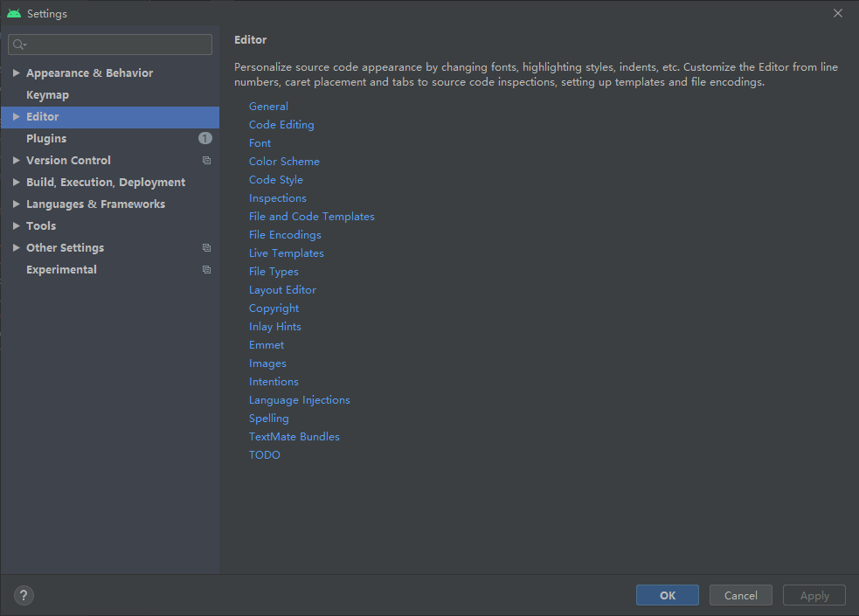The image size is (859, 616).
Task: Click the Apply button
Action: (x=814, y=595)
